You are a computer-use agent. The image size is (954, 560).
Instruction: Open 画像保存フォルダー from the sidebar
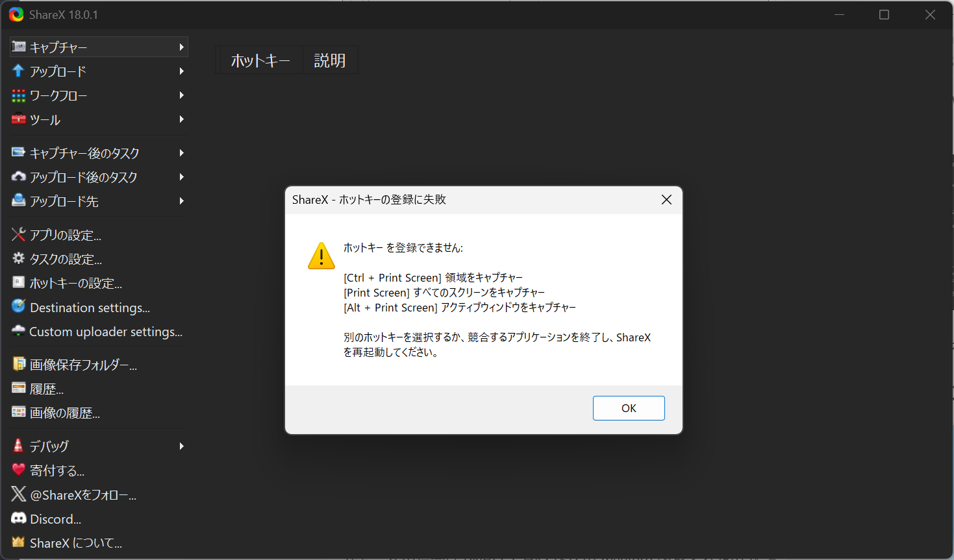[x=83, y=365]
